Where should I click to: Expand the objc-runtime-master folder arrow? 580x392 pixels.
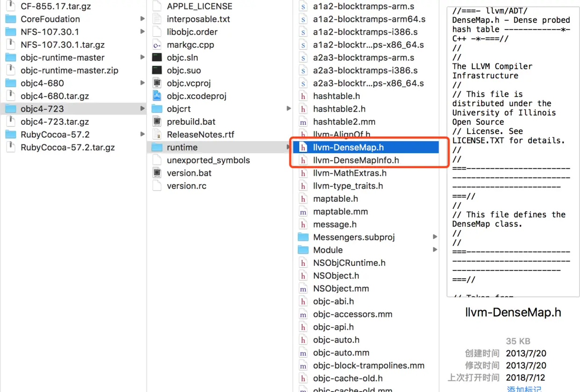tap(142, 57)
